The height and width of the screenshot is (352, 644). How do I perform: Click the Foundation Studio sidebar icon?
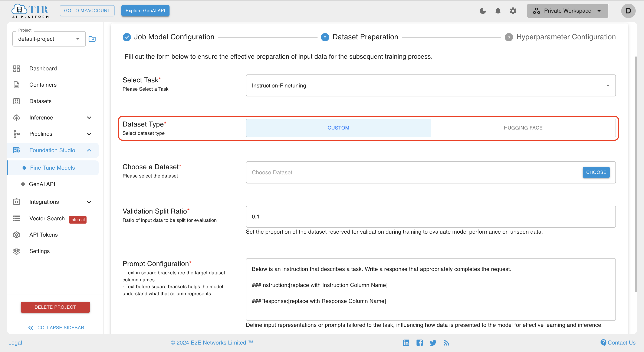(16, 150)
